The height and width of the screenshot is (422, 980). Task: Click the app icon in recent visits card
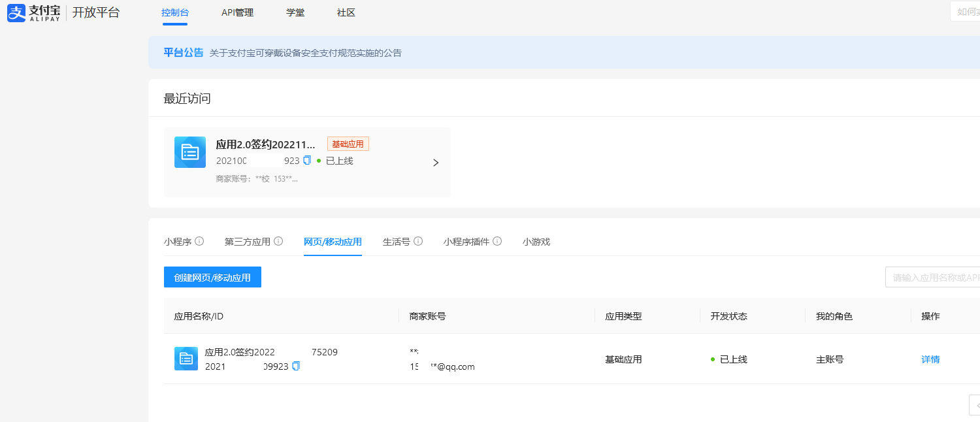click(x=190, y=152)
